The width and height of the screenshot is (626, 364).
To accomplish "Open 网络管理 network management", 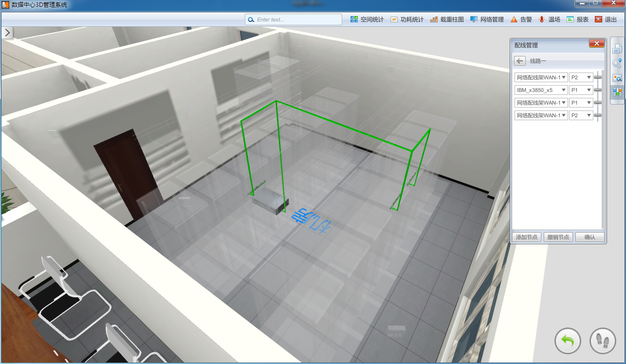I will [487, 19].
